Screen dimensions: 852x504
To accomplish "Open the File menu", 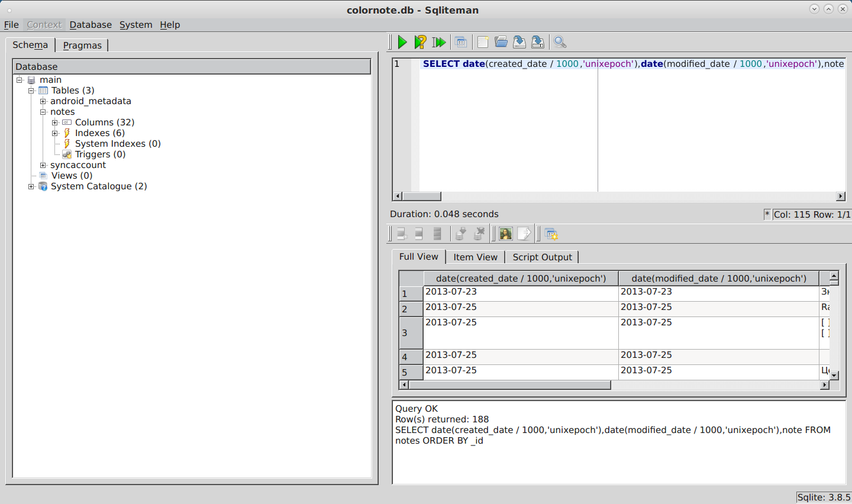I will click(11, 25).
